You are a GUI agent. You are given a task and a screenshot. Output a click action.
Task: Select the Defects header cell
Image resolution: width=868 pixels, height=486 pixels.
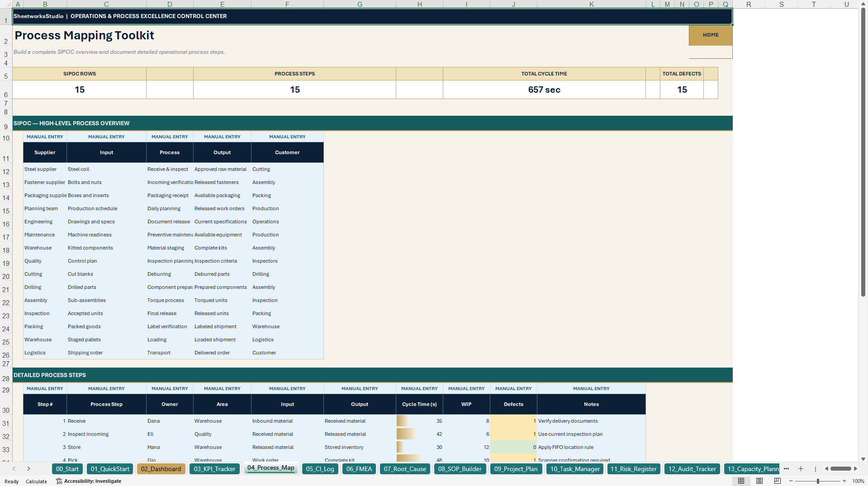(513, 404)
